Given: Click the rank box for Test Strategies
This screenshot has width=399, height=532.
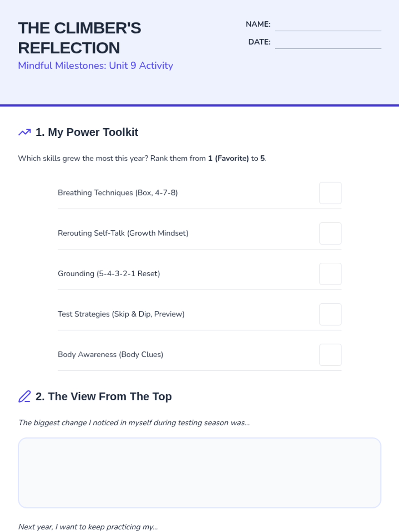Looking at the screenshot, I should click(x=330, y=314).
